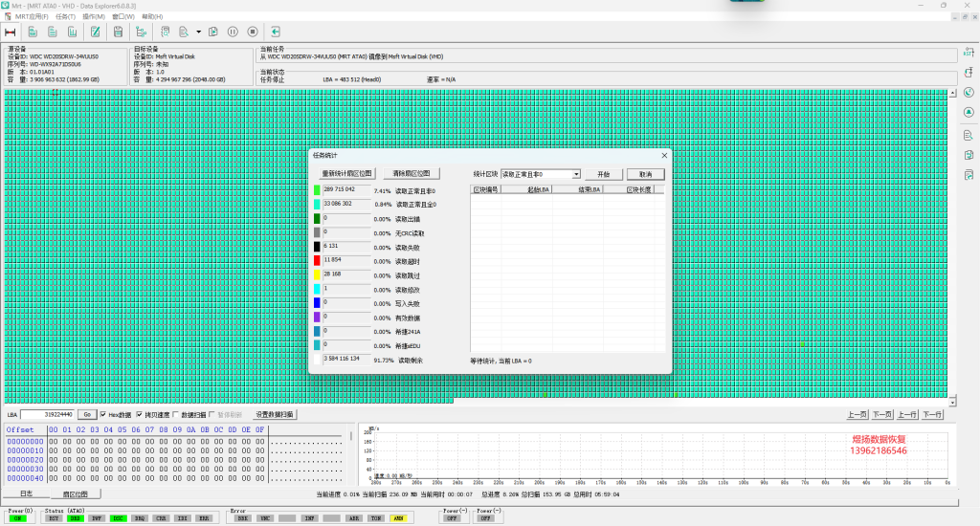Stop the task with the stop icon

(x=253, y=32)
